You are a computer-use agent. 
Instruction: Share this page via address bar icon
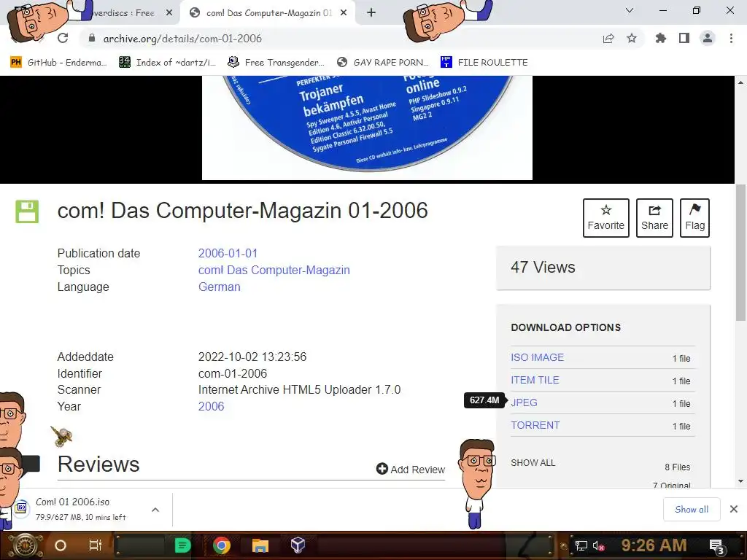click(x=608, y=38)
